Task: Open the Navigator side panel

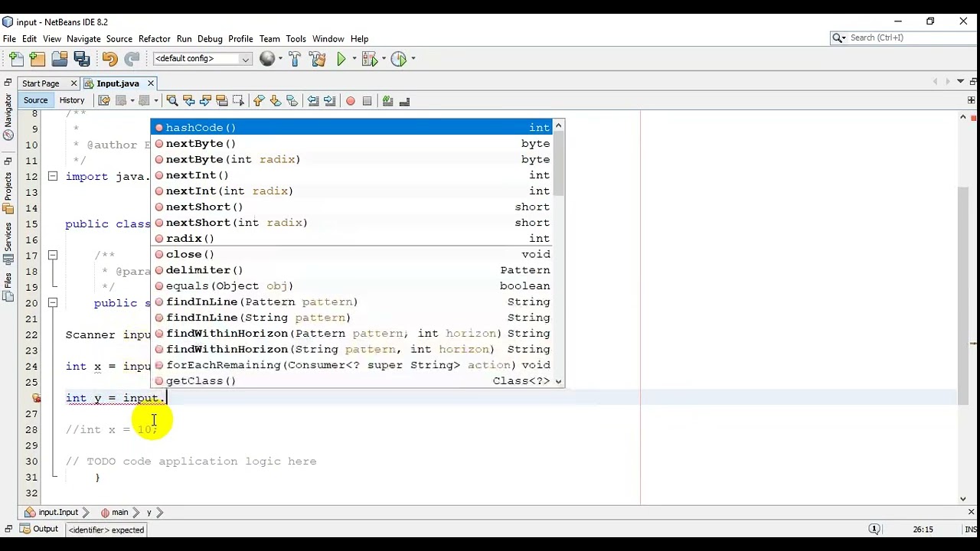Action: coord(8,116)
